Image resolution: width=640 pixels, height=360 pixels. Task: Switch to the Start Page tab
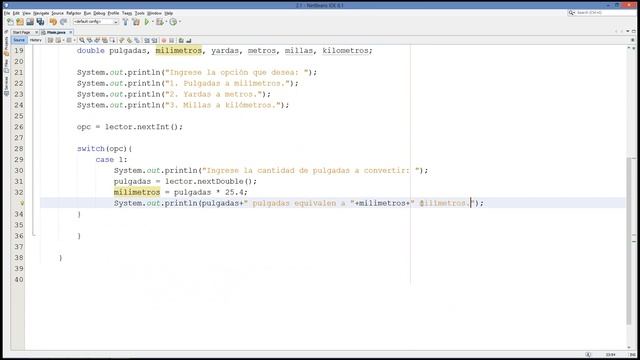point(22,32)
